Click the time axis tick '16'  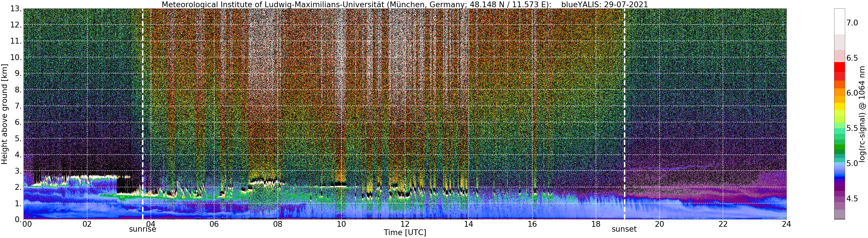pos(532,224)
